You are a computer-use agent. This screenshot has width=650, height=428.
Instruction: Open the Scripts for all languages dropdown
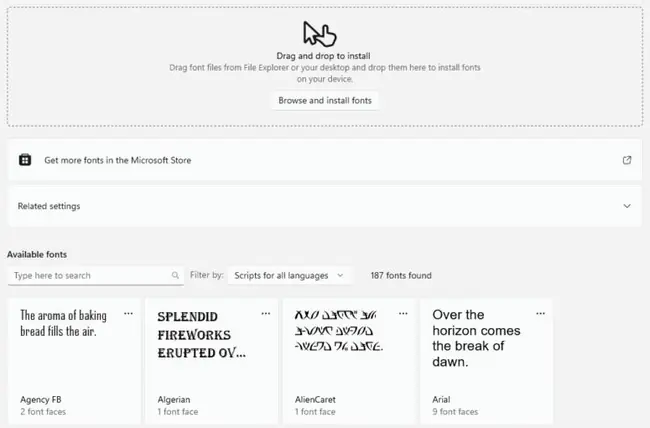coord(290,275)
